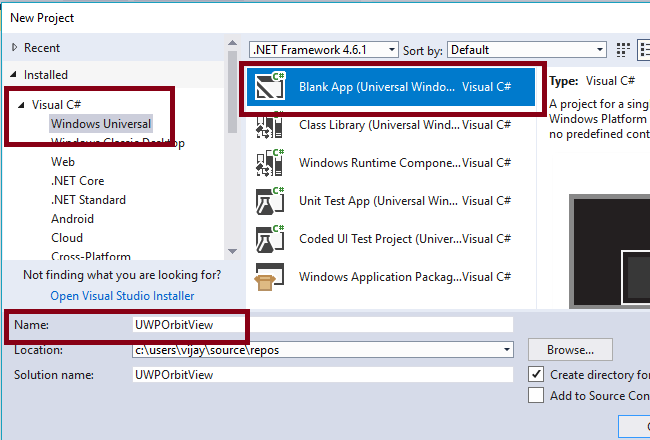Select the Blank App (Universal Windows) template icon

point(270,86)
